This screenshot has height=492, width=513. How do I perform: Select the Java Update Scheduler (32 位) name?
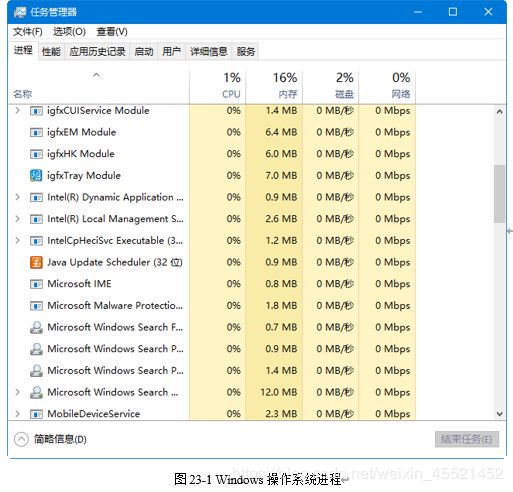pyautogui.click(x=115, y=262)
